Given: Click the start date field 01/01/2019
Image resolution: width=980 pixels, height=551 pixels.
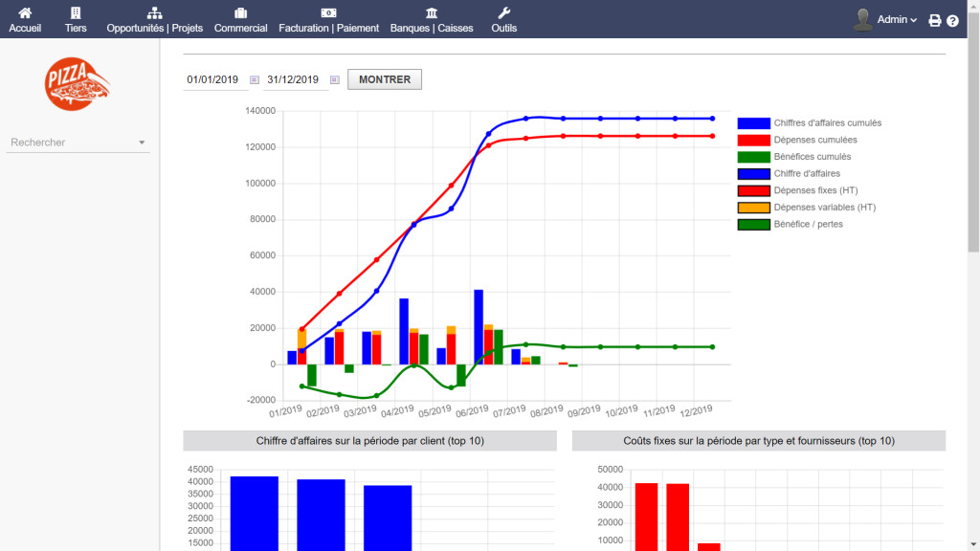Looking at the screenshot, I should [x=215, y=80].
